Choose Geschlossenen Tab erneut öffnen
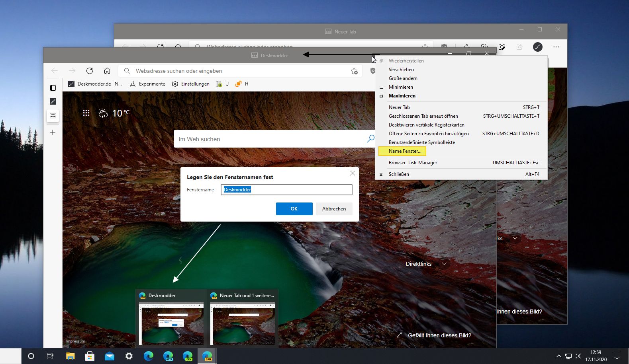The image size is (629, 364). click(461, 116)
